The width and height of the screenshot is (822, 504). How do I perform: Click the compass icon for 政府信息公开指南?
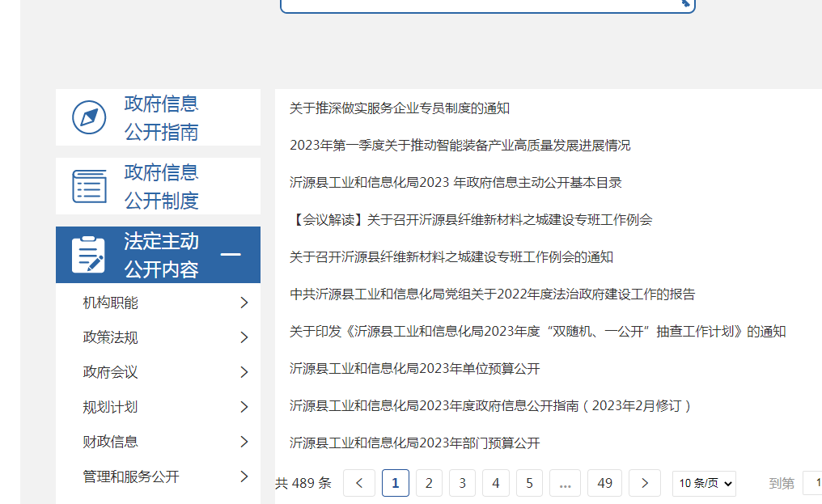(x=89, y=117)
